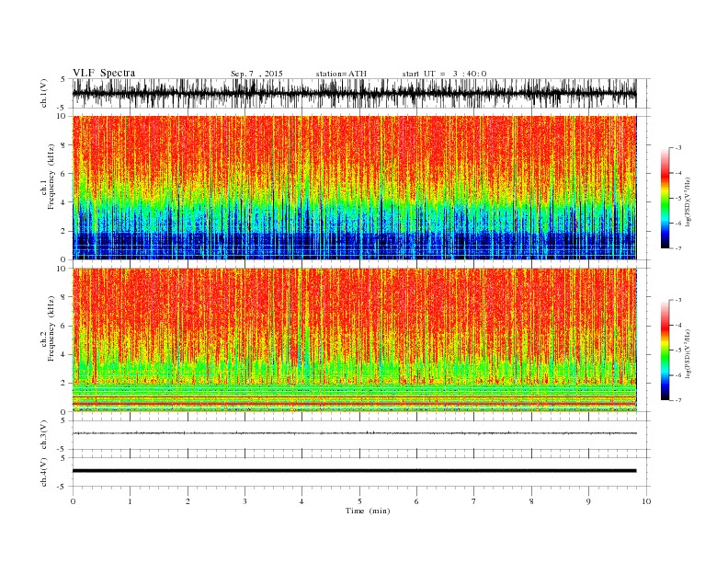Image resolution: width=728 pixels, height=563 pixels.
Task: Click the "5" voltage tick of ch.3(V) panel
Action: 63,420
